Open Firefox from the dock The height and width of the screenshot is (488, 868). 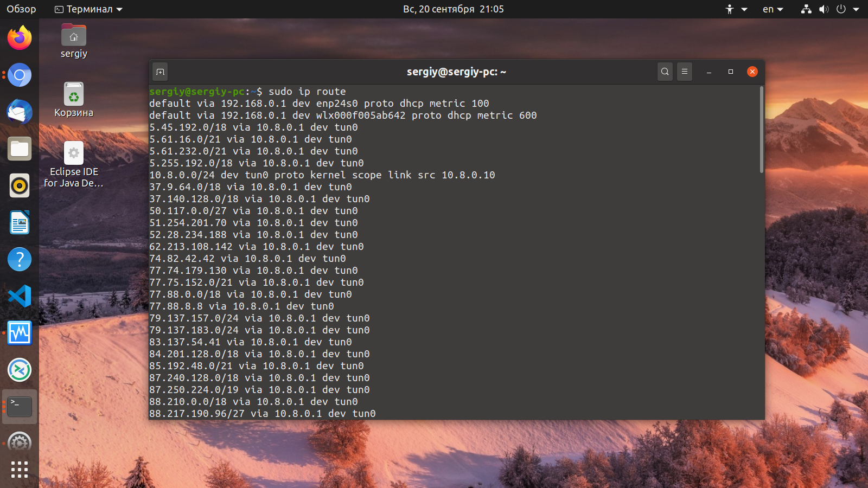(x=20, y=38)
